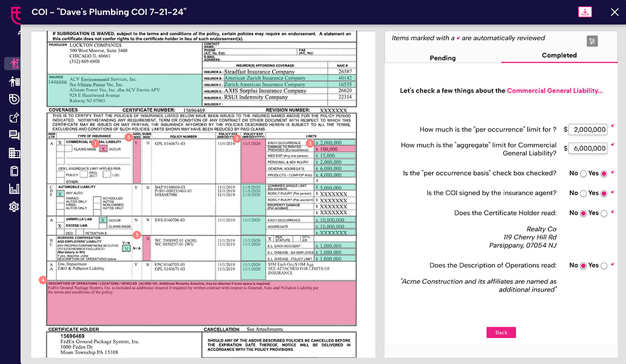Click the Back button
Screen dimensions: 626x364
[x=501, y=332]
